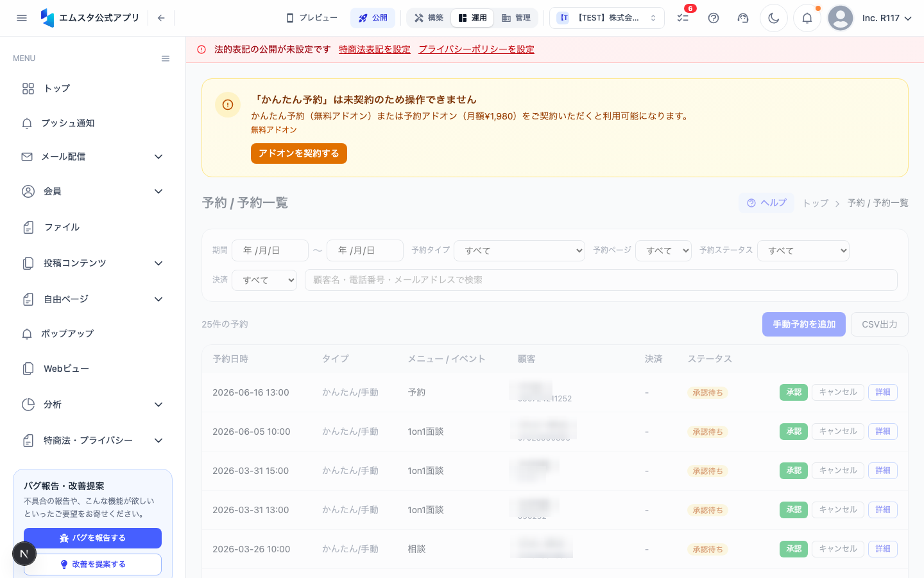Image resolution: width=924 pixels, height=578 pixels.
Task: Click the トップ breadcrumb link
Action: coord(816,203)
